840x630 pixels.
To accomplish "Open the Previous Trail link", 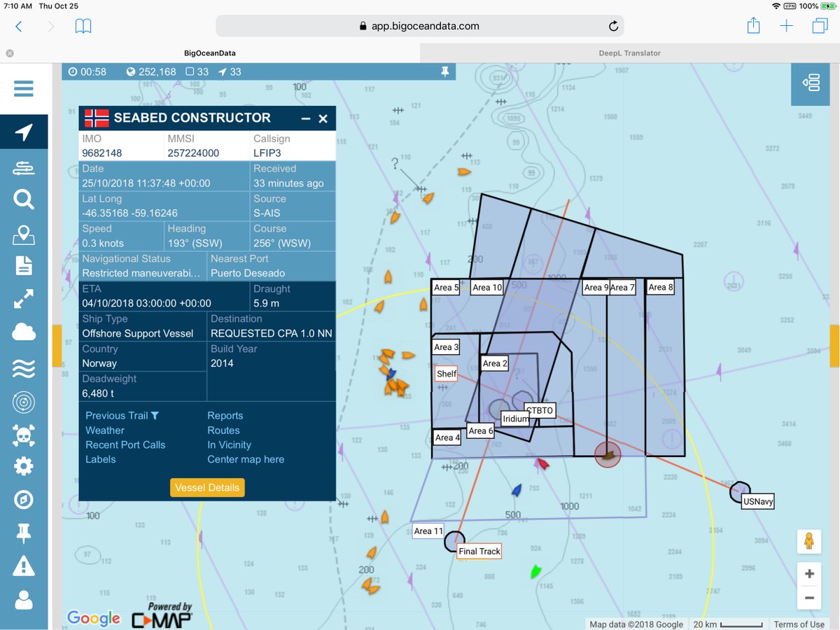I will click(x=122, y=416).
